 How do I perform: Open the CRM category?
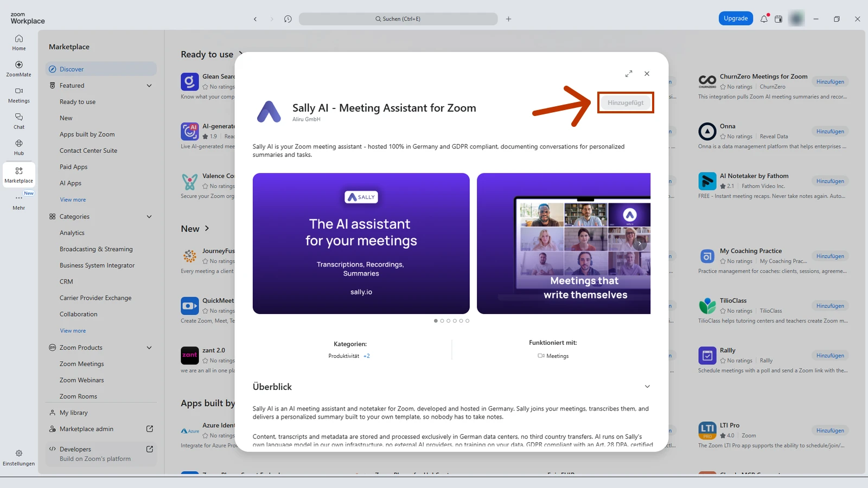pos(66,282)
